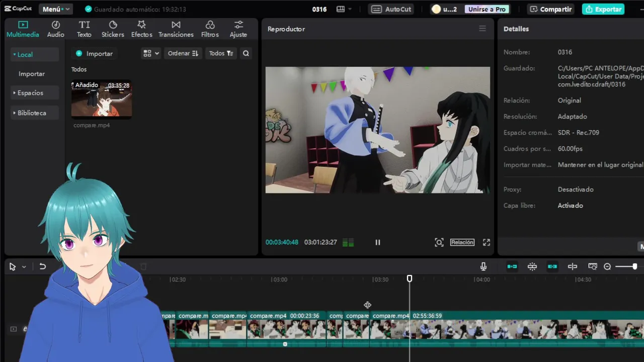Click the AutoCut button

click(392, 9)
